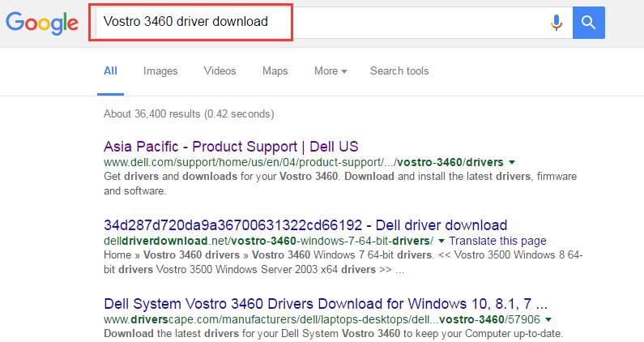Click the green delldriverdownload.net URL text
Viewport: 644px width, 342px height.
pyautogui.click(x=270, y=241)
